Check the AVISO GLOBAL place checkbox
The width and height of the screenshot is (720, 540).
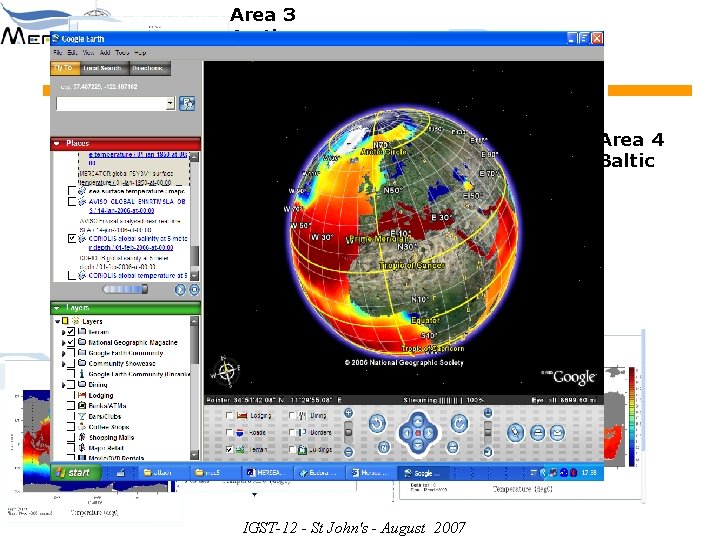coord(72,201)
